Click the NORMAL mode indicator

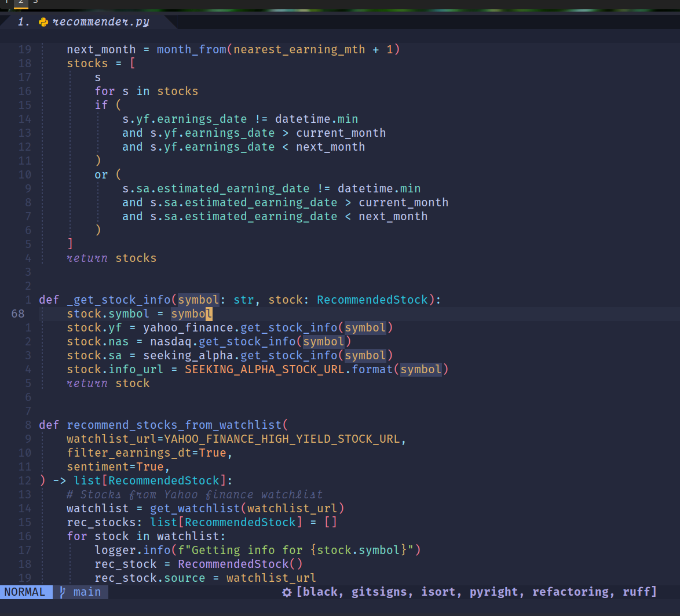tap(24, 592)
